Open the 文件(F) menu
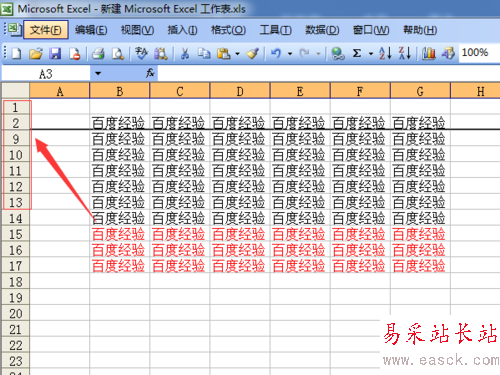Viewport: 500px width, 375px height. pos(46,30)
